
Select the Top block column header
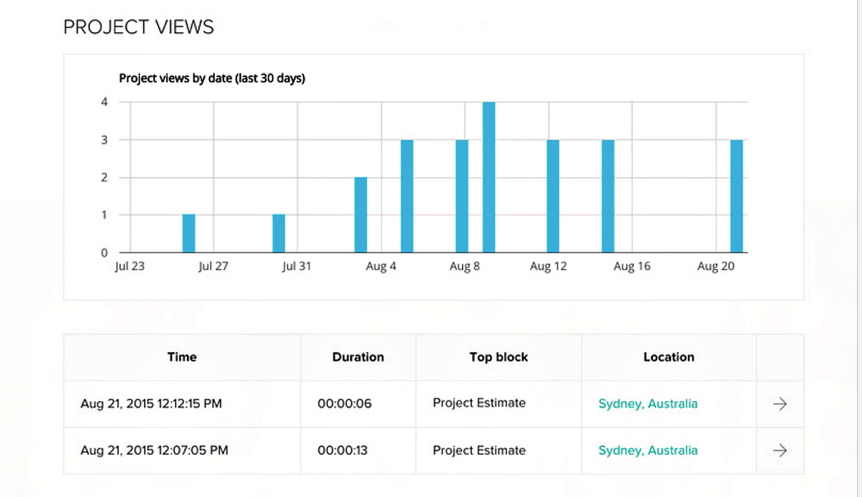(499, 357)
